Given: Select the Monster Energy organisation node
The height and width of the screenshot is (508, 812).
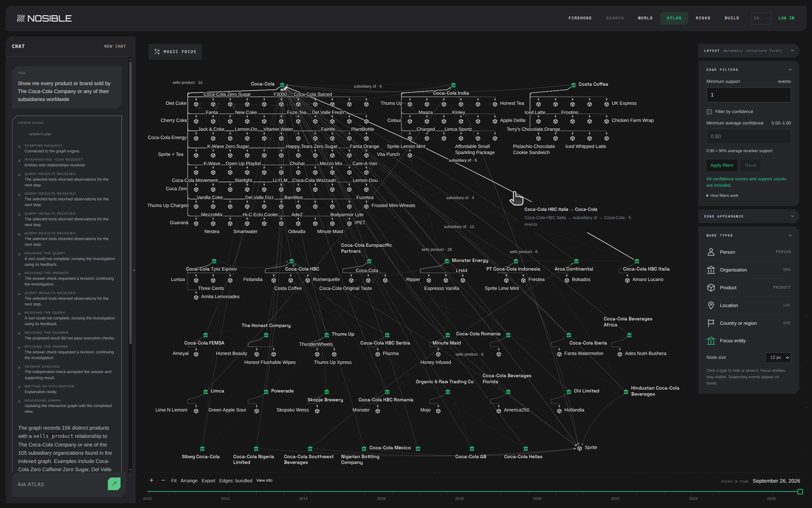Looking at the screenshot, I should click(447, 261).
